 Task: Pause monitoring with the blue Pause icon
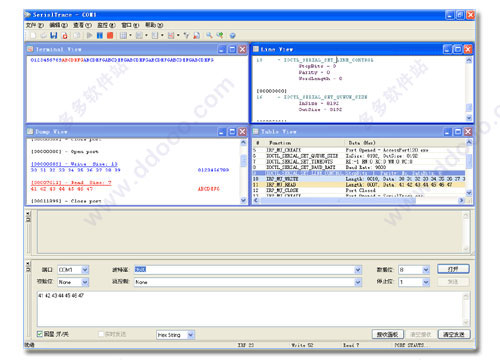100,35
